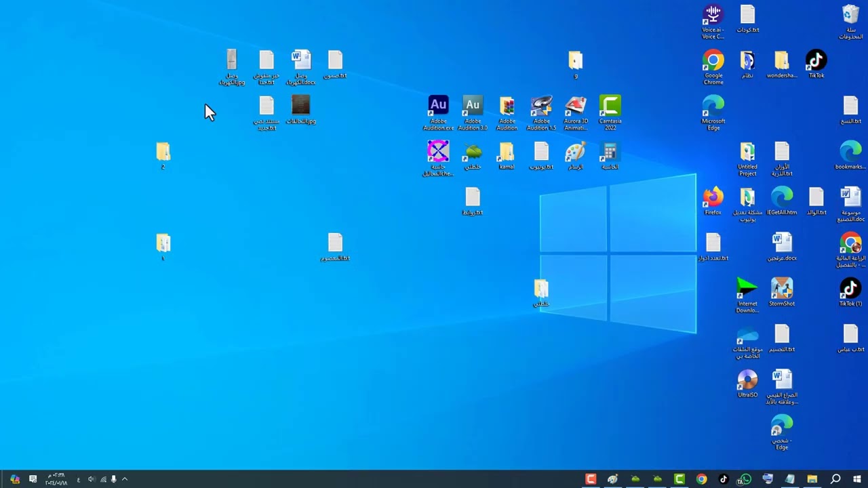The width and height of the screenshot is (868, 488).
Task: Open red Camtasia recorder taskbar icon
Action: coord(591,479)
